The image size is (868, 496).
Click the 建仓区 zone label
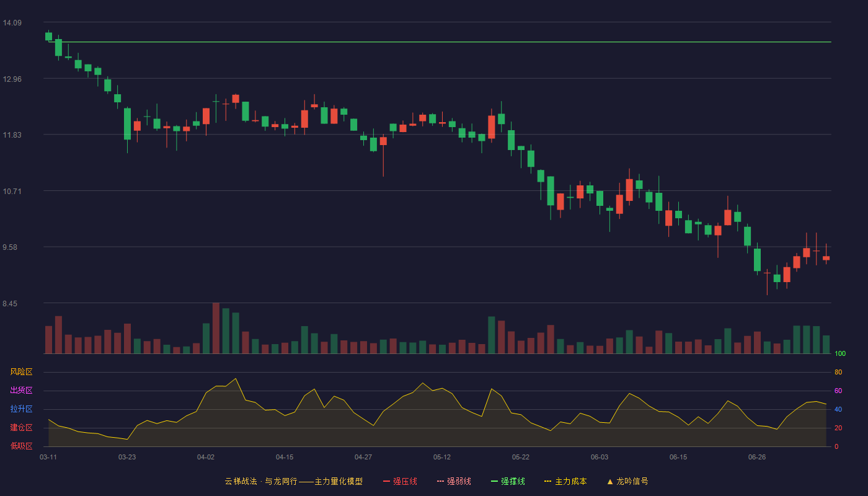tap(21, 428)
